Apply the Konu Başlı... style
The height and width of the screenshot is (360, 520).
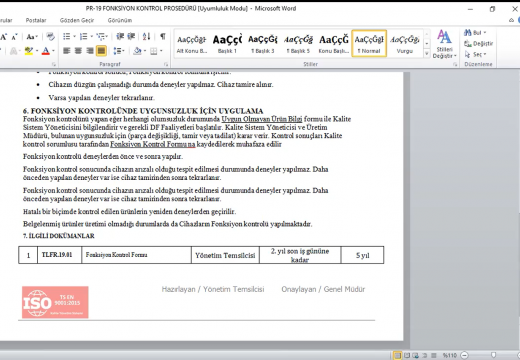334,44
